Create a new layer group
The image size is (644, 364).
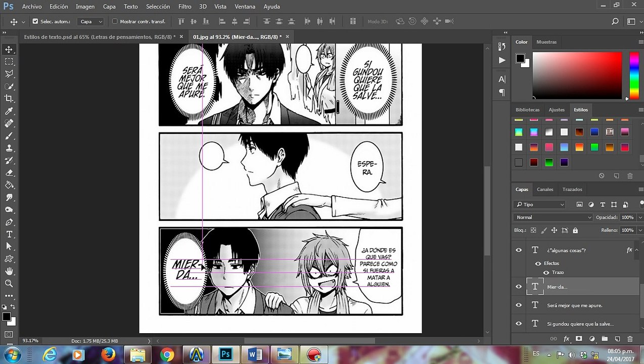click(x=605, y=339)
